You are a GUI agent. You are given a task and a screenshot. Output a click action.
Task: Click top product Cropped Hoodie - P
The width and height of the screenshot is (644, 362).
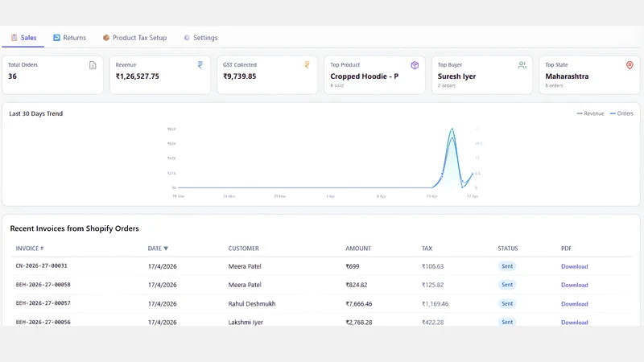click(x=365, y=76)
